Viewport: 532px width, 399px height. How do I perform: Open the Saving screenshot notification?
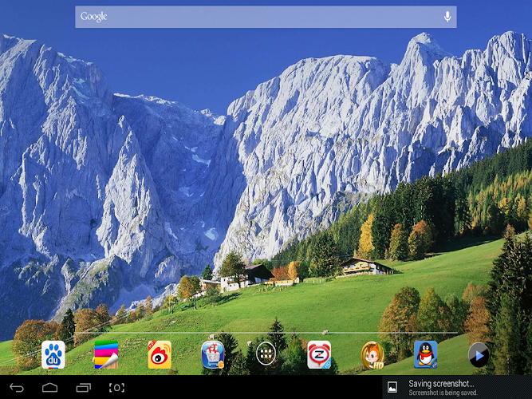(x=457, y=388)
